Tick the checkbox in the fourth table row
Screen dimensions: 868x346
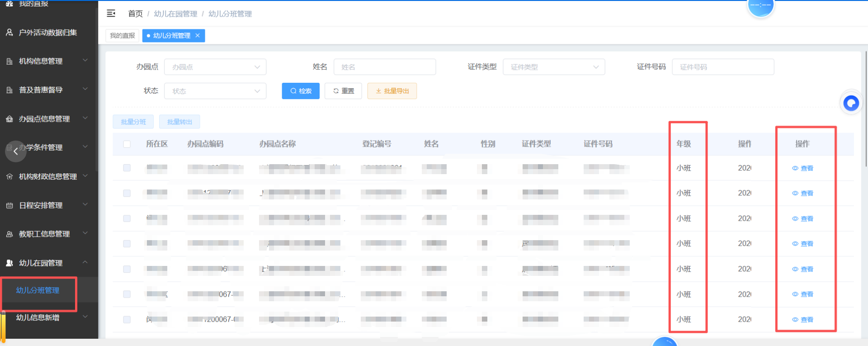(127, 244)
